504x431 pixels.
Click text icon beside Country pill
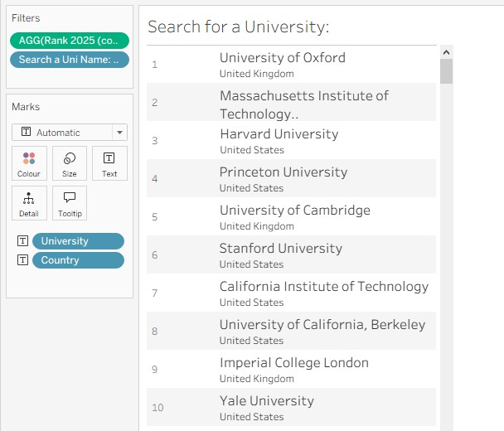(x=23, y=260)
